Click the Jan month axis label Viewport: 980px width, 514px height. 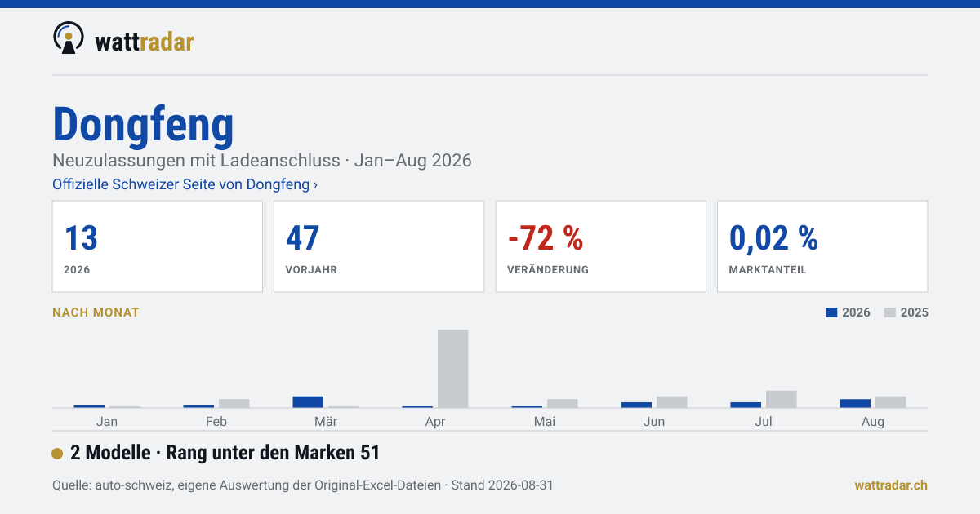107,422
